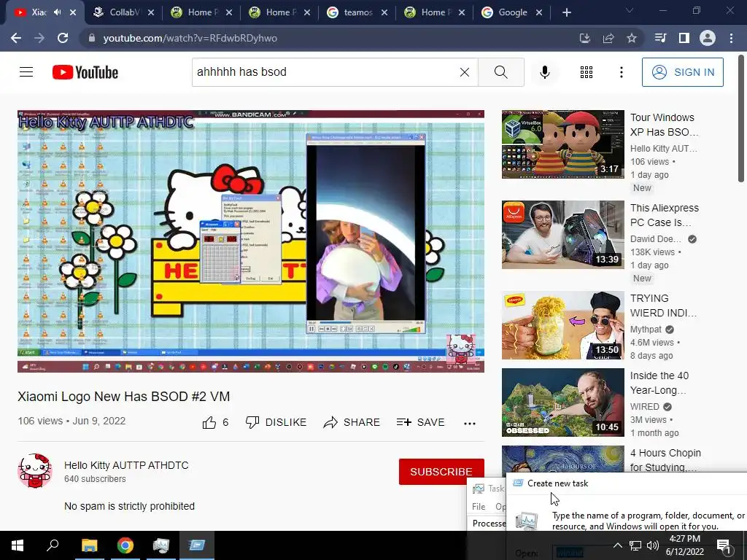Open Windows taskbar search

pos(53,545)
